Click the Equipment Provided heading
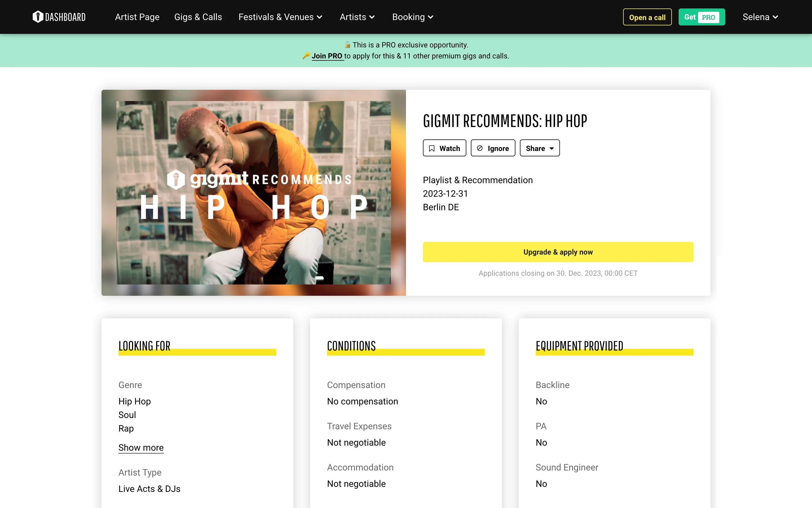This screenshot has width=812, height=508. pos(579,346)
